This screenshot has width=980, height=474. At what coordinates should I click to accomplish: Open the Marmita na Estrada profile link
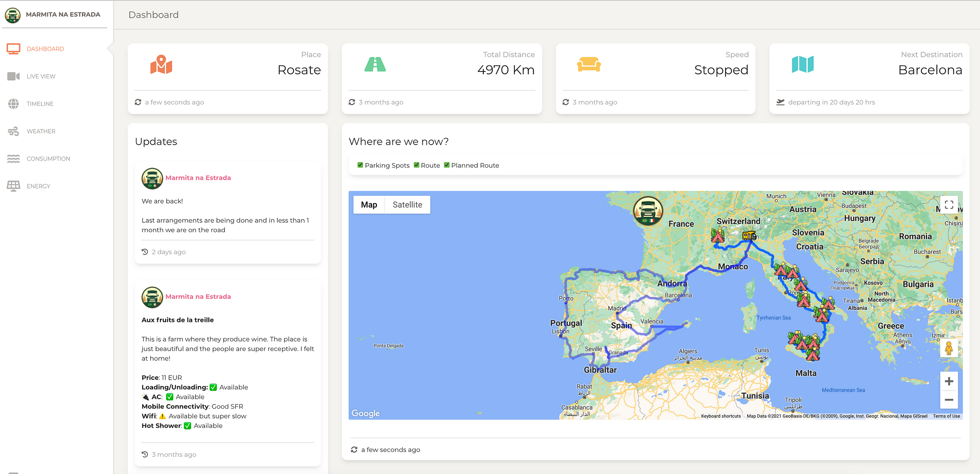tap(198, 178)
